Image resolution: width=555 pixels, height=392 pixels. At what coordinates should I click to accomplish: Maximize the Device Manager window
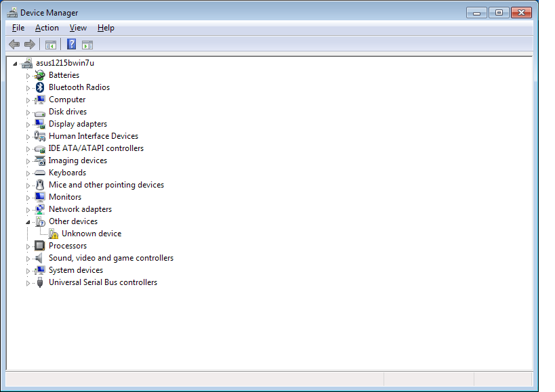pos(499,13)
